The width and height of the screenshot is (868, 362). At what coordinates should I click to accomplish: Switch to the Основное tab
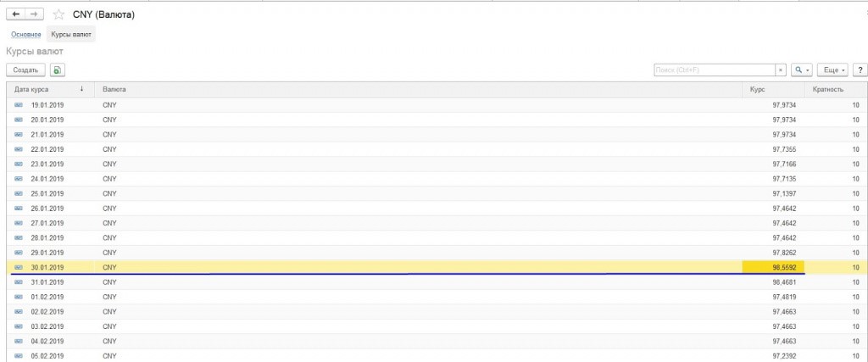click(26, 35)
